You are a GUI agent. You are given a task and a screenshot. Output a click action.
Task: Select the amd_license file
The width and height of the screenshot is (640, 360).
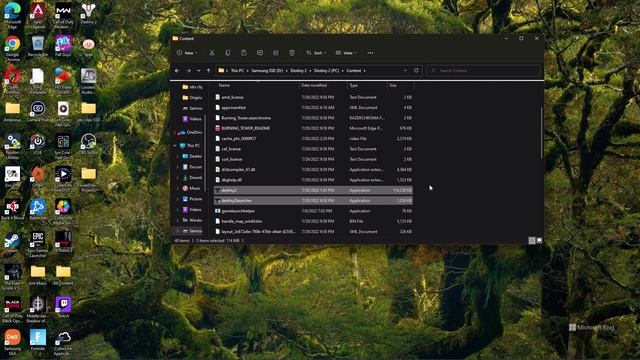pos(313,98)
